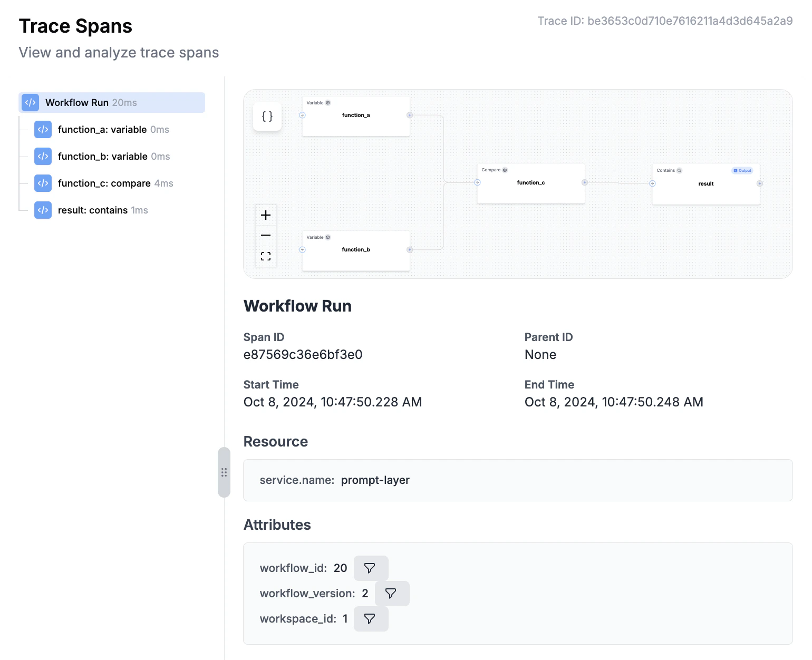Select the function_c compare node

531,183
